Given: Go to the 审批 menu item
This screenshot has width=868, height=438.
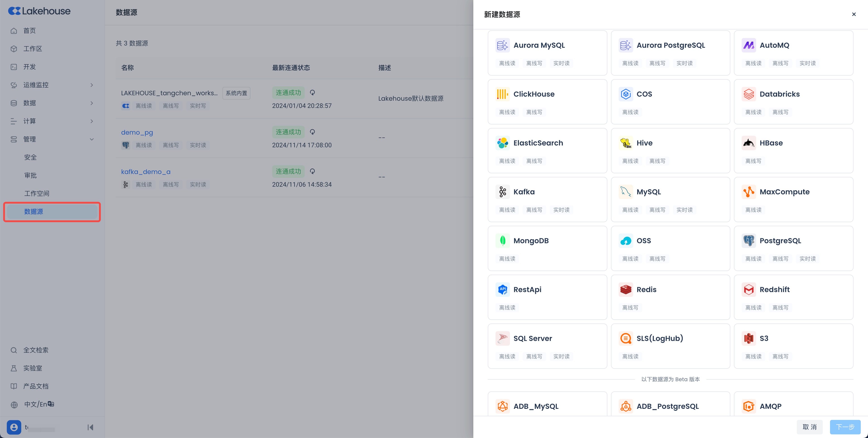Looking at the screenshot, I should pyautogui.click(x=30, y=175).
